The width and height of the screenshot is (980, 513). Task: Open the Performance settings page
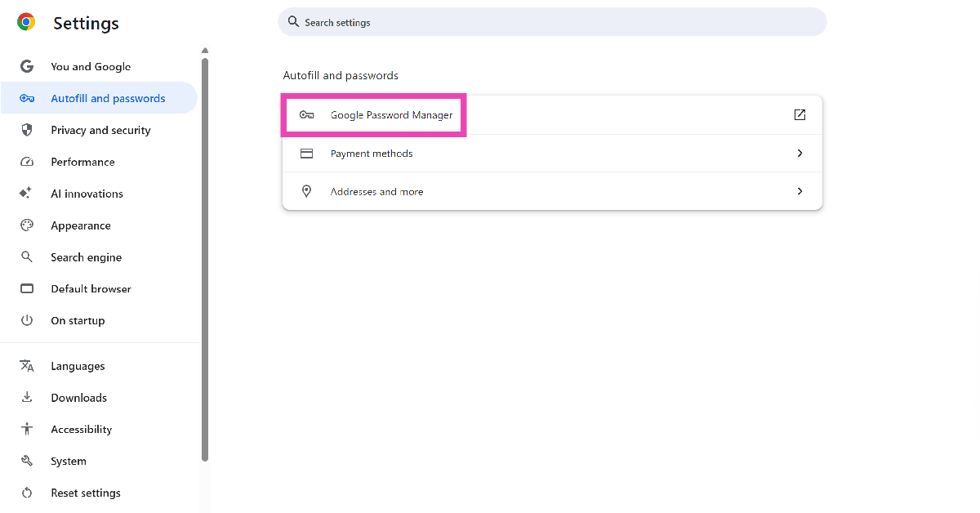click(x=99, y=162)
